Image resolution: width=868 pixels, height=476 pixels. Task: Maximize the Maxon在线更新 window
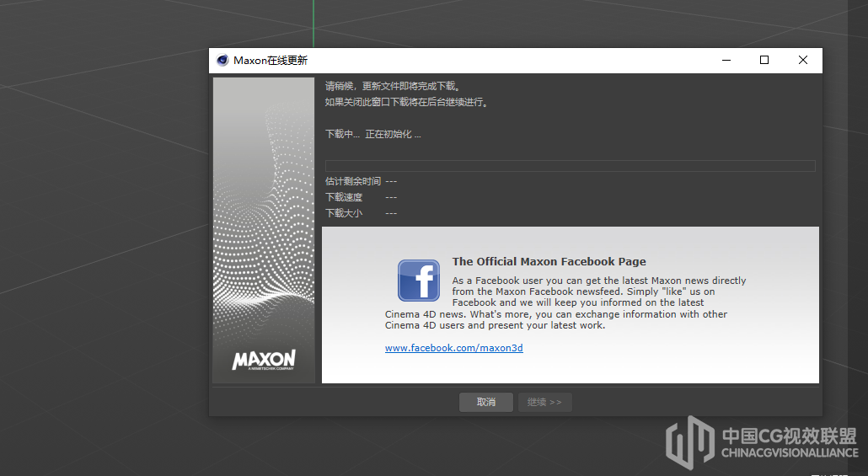[764, 60]
